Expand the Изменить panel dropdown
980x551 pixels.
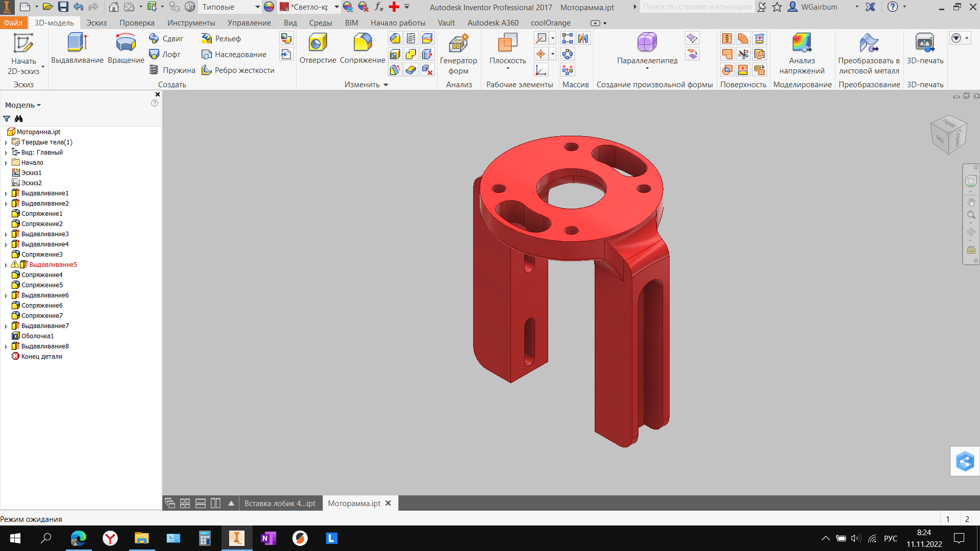(x=386, y=85)
